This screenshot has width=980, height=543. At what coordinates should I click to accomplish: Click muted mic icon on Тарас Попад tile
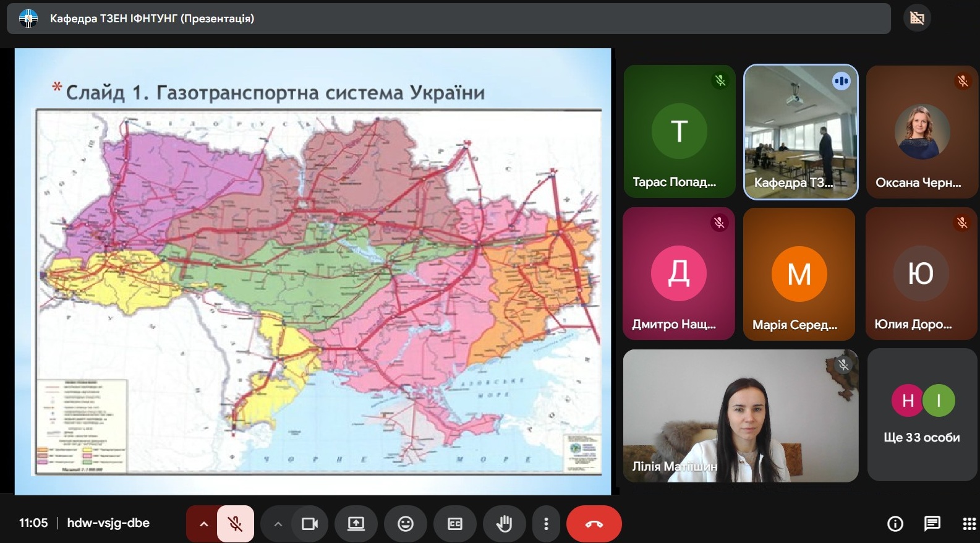(720, 80)
